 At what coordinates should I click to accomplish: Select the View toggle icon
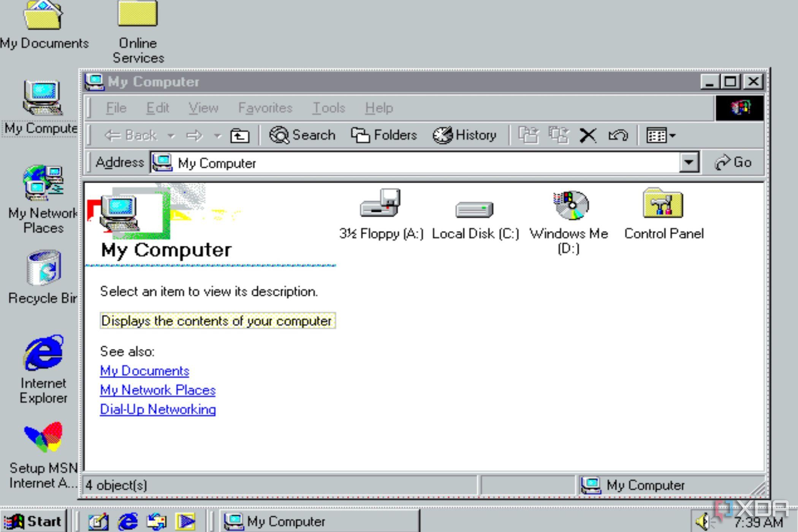(654, 135)
